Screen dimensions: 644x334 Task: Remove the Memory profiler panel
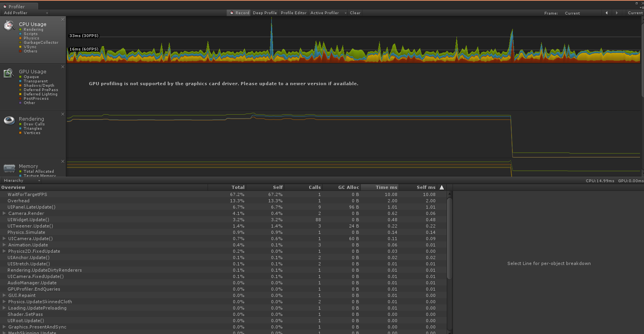[63, 161]
